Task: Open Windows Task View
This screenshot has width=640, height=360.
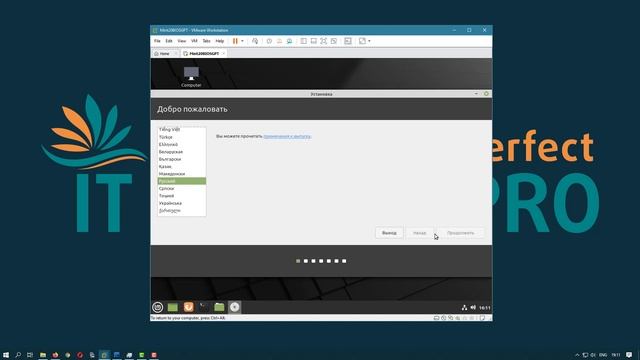Action: click(30, 355)
